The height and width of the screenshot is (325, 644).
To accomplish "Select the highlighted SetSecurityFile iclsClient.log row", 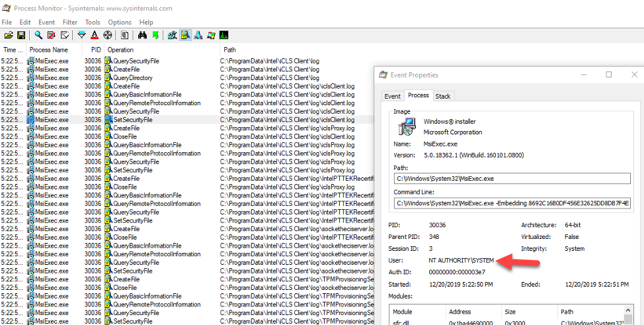I will (187, 120).
